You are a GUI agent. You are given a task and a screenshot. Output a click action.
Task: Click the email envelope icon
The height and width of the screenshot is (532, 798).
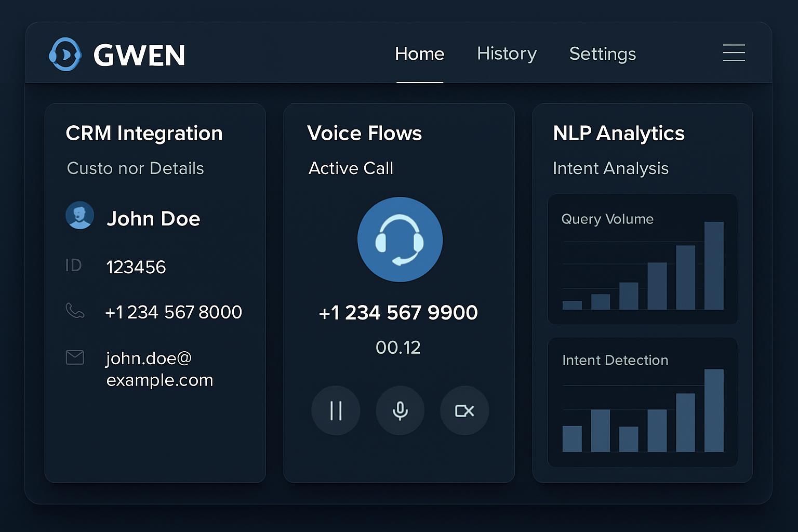75,357
